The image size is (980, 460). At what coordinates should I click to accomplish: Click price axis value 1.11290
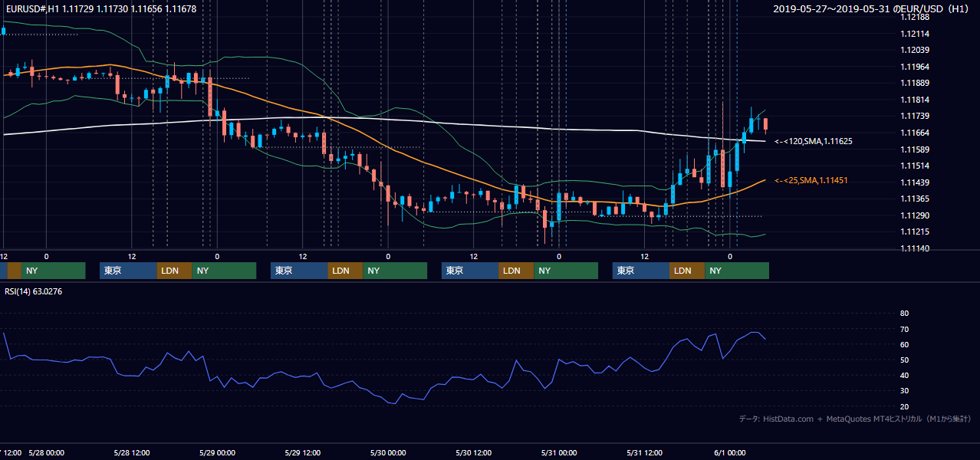point(914,215)
